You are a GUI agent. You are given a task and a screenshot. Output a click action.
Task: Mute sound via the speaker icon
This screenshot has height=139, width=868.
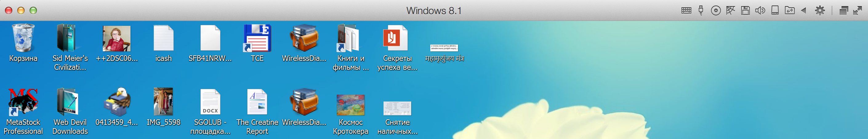tap(760, 10)
